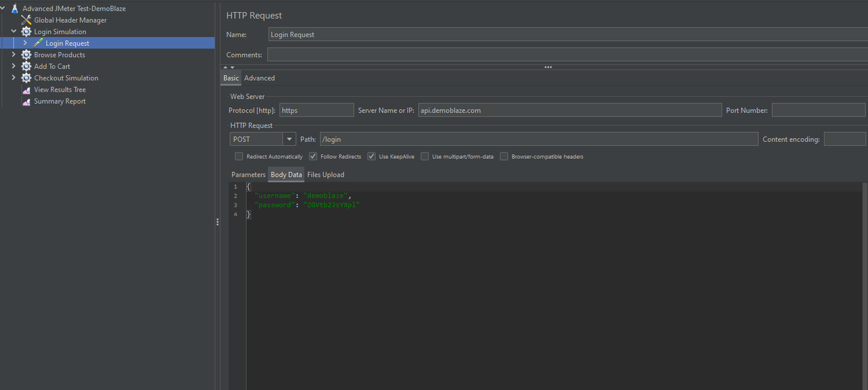The height and width of the screenshot is (390, 868).
Task: Switch to the Advanced tab
Action: coord(259,78)
